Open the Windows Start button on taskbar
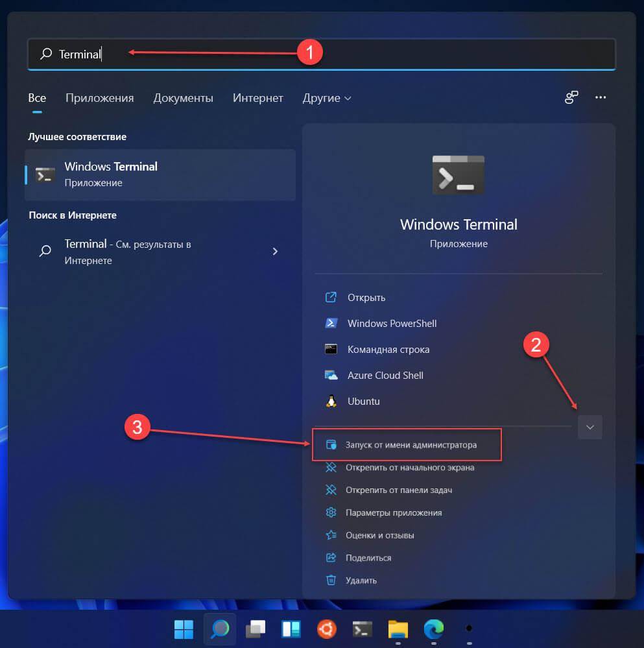644x648 pixels. 184,629
